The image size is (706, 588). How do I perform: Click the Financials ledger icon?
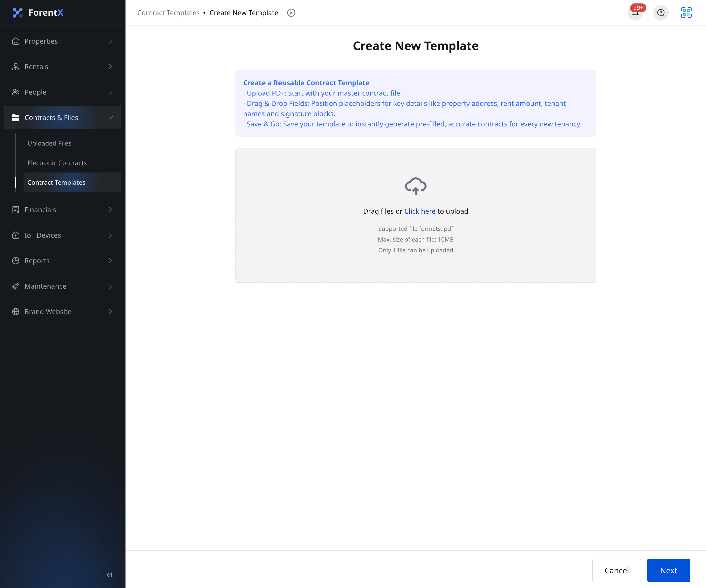click(15, 210)
